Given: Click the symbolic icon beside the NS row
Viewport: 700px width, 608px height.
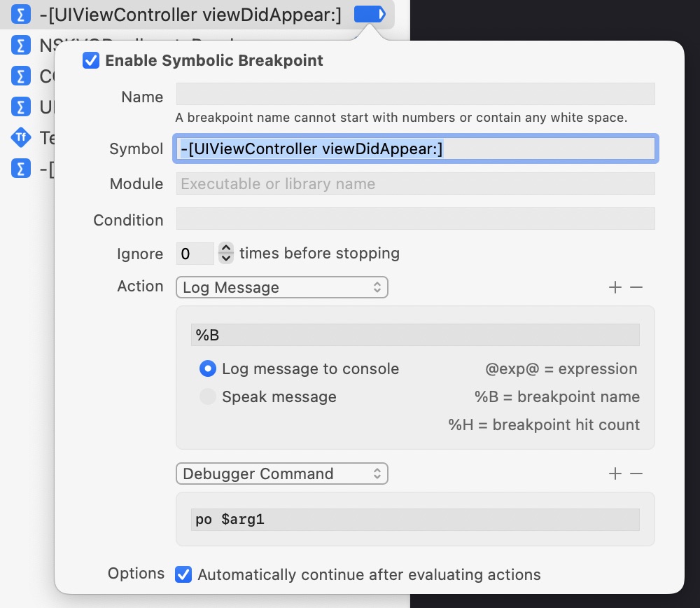Looking at the screenshot, I should (20, 45).
